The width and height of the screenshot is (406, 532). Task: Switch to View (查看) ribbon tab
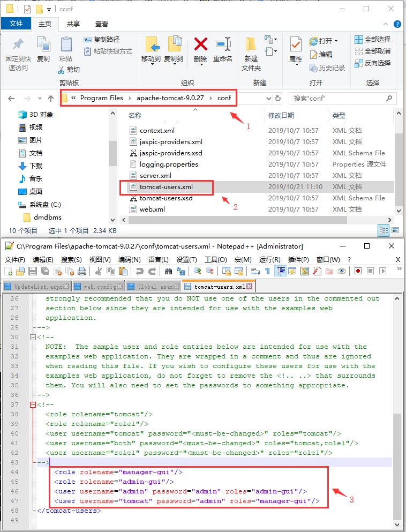click(101, 24)
